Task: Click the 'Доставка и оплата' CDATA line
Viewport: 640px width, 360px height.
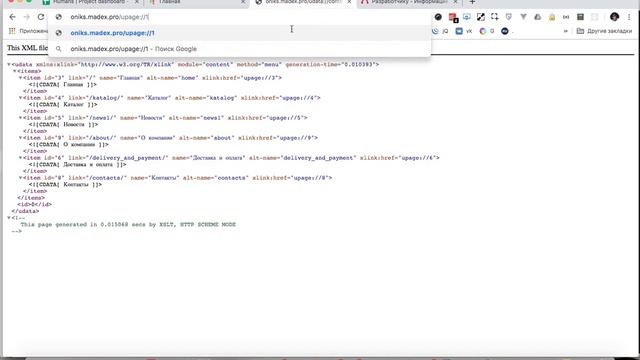Action: tap(78, 164)
